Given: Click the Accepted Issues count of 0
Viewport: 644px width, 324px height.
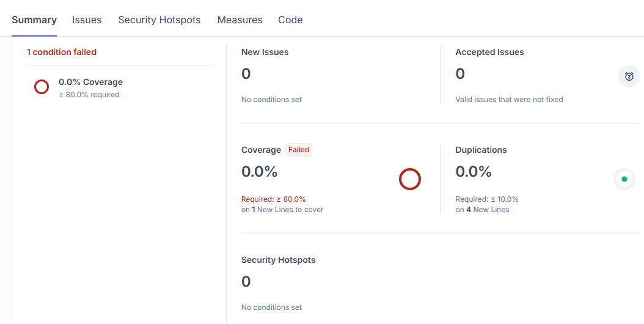Looking at the screenshot, I should pyautogui.click(x=460, y=74).
